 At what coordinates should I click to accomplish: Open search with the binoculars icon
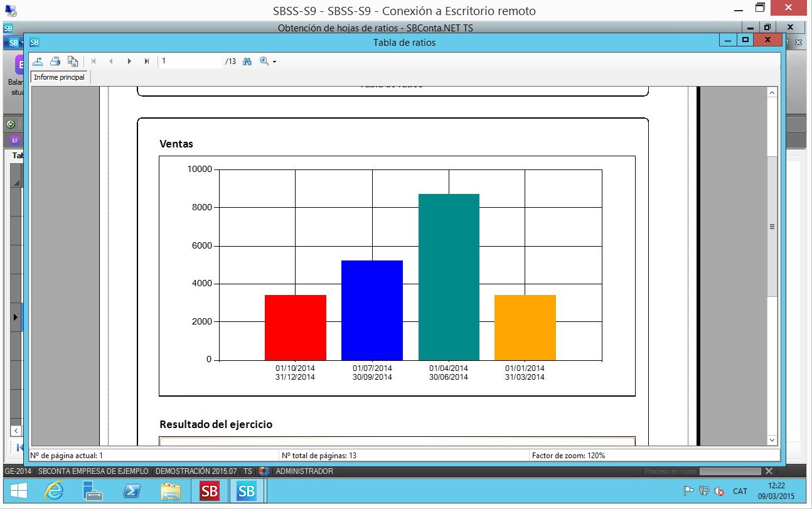click(247, 62)
